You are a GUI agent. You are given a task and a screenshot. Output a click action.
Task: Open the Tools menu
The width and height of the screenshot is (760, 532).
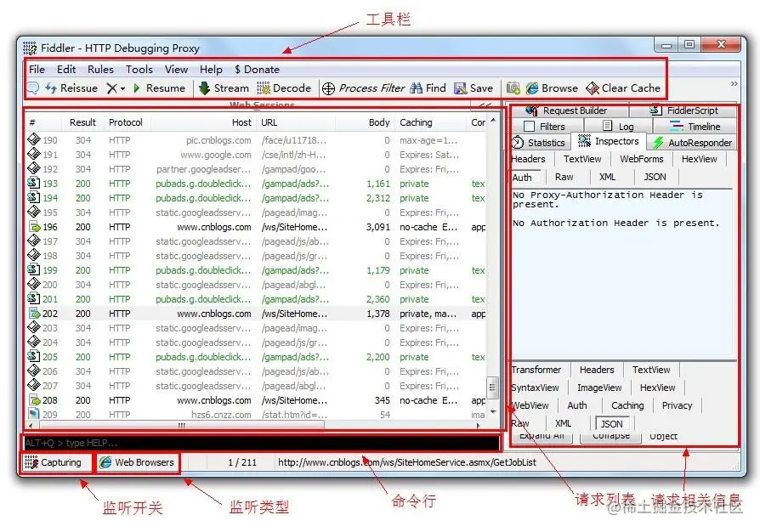[139, 70]
